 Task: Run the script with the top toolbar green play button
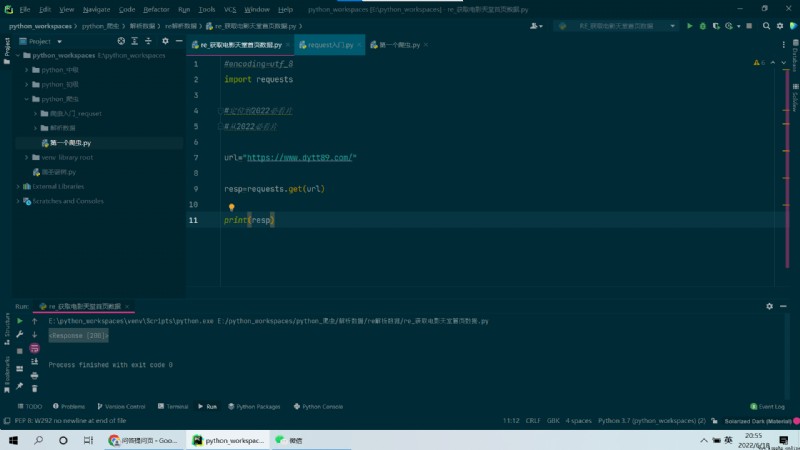[689, 26]
